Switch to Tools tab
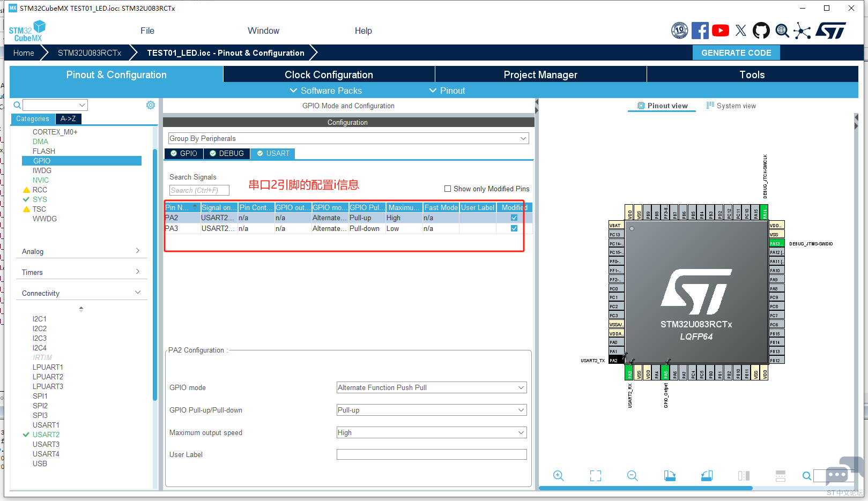 coord(752,74)
